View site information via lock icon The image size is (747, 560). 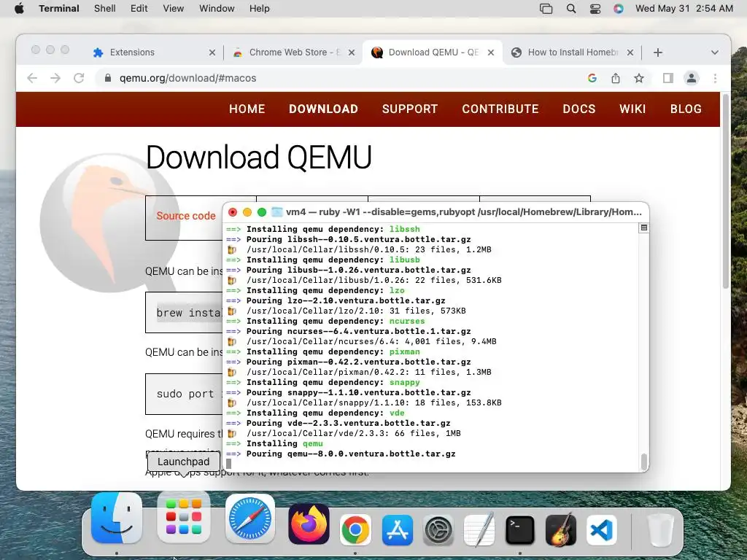(108, 78)
